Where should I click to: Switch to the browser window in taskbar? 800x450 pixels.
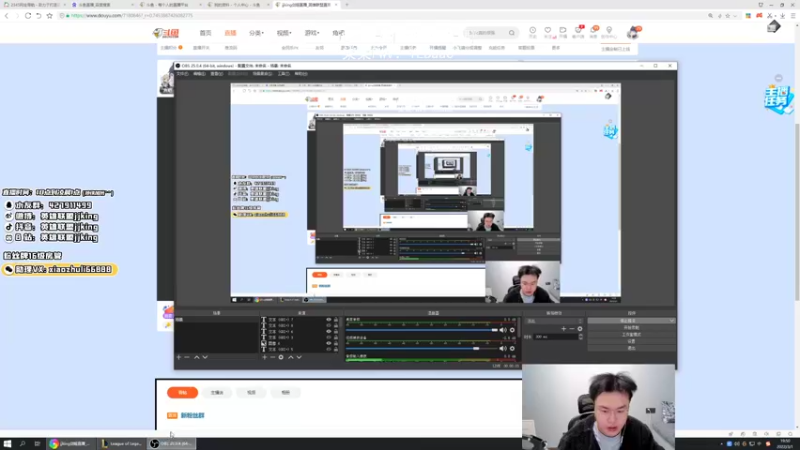point(71,444)
